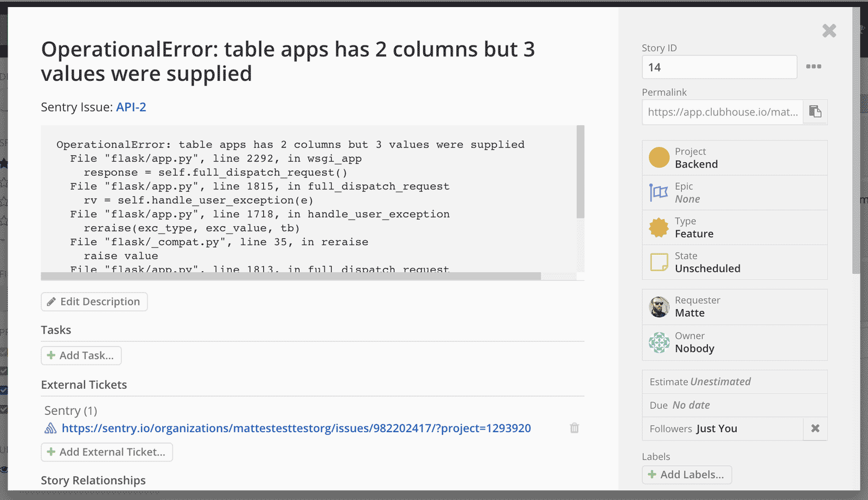Close the story dialog with the X
The height and width of the screenshot is (500, 868).
click(x=829, y=31)
